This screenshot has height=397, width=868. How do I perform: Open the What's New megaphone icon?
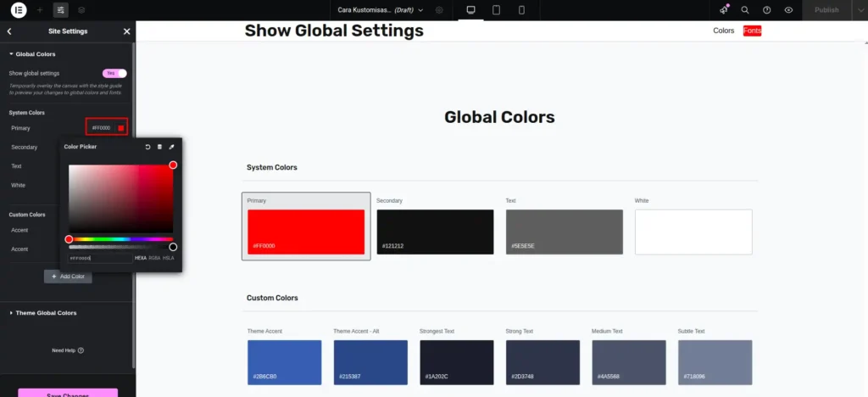click(724, 10)
